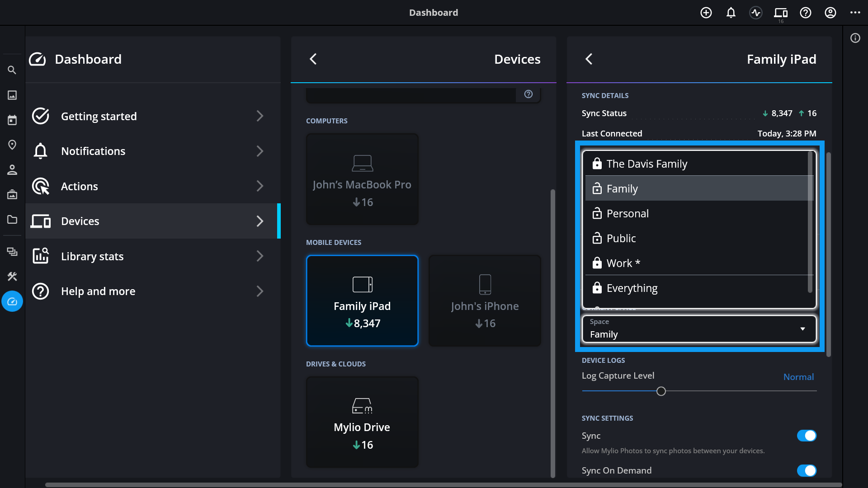Click the people icon in left sidebar
Image resolution: width=868 pixels, height=488 pixels.
tap(12, 169)
